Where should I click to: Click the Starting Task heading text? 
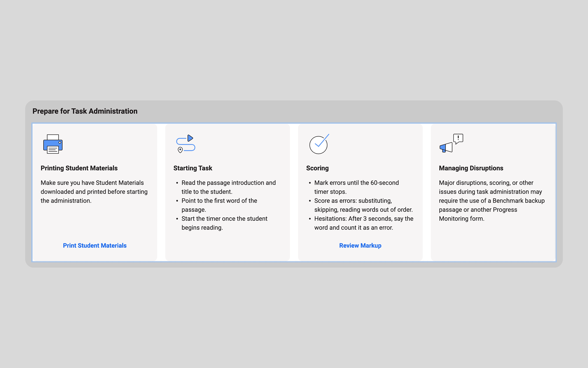[x=193, y=168]
